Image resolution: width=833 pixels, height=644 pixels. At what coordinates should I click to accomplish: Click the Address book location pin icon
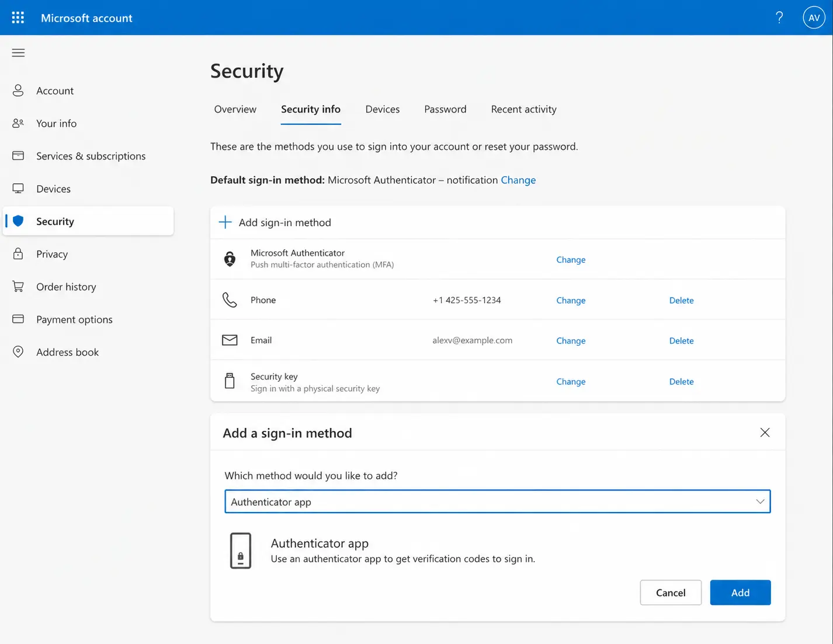[18, 351]
